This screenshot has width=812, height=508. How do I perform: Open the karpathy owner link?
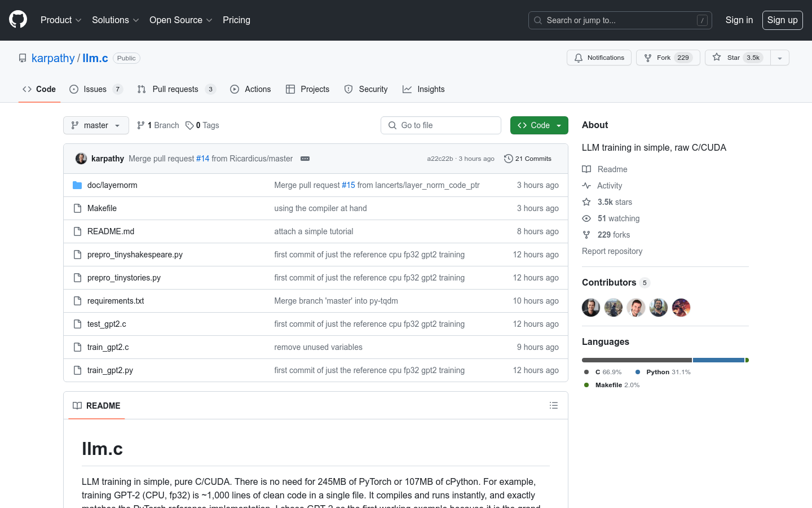tap(53, 58)
